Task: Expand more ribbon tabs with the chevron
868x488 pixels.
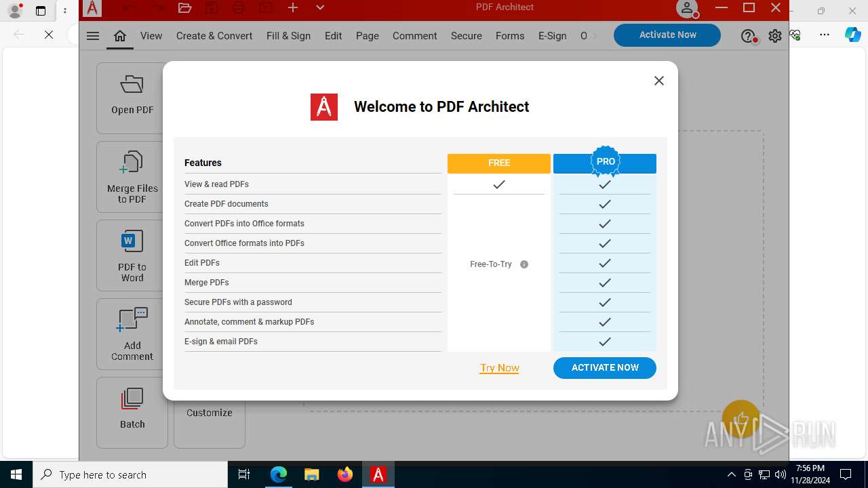Action: [x=595, y=36]
